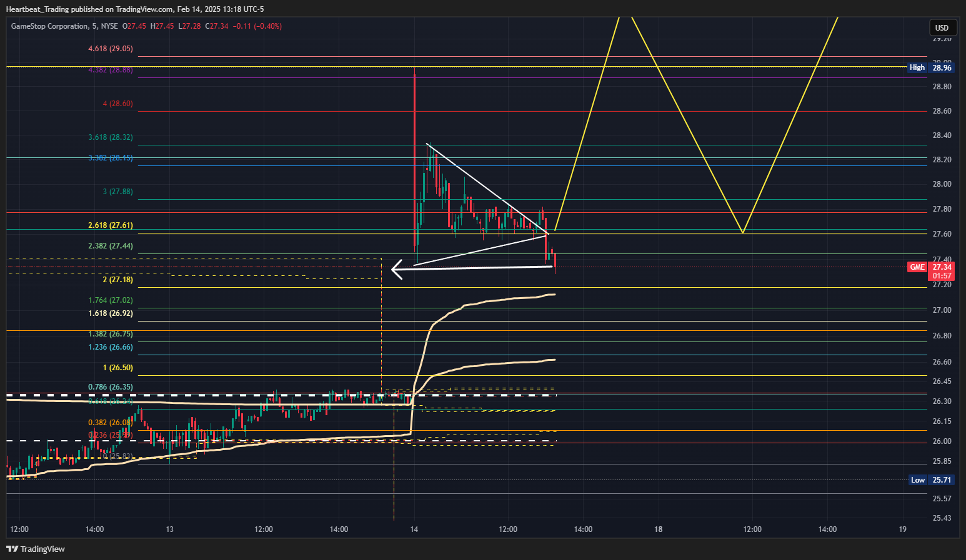The width and height of the screenshot is (966, 560).
Task: Select the 4 (28.60) Fibonacci label
Action: tap(118, 104)
